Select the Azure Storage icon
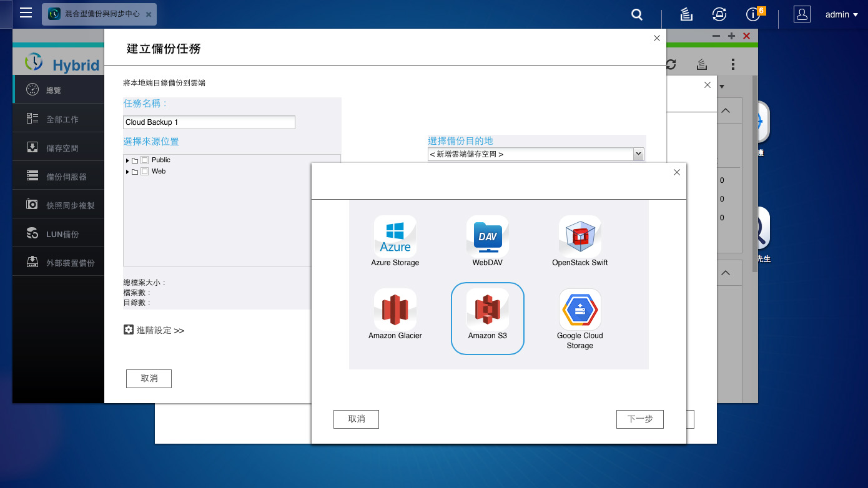 (395, 237)
